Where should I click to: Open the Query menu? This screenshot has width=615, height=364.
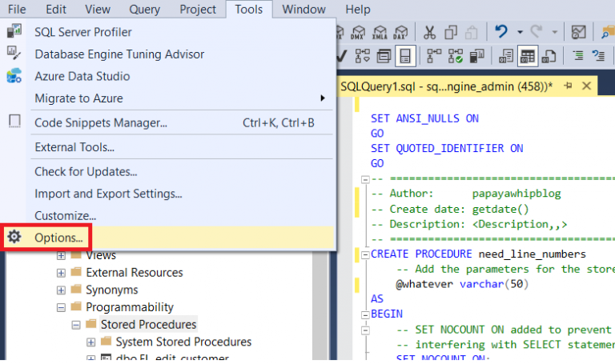click(144, 9)
